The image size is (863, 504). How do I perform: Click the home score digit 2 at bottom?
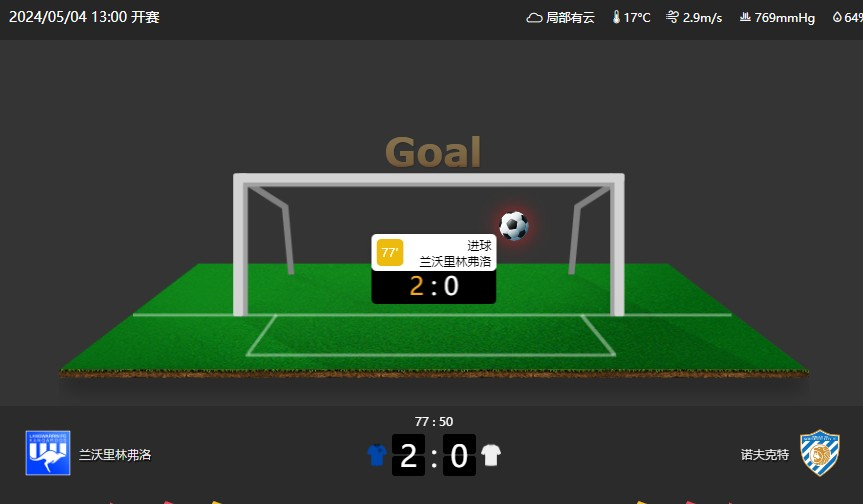tap(408, 455)
